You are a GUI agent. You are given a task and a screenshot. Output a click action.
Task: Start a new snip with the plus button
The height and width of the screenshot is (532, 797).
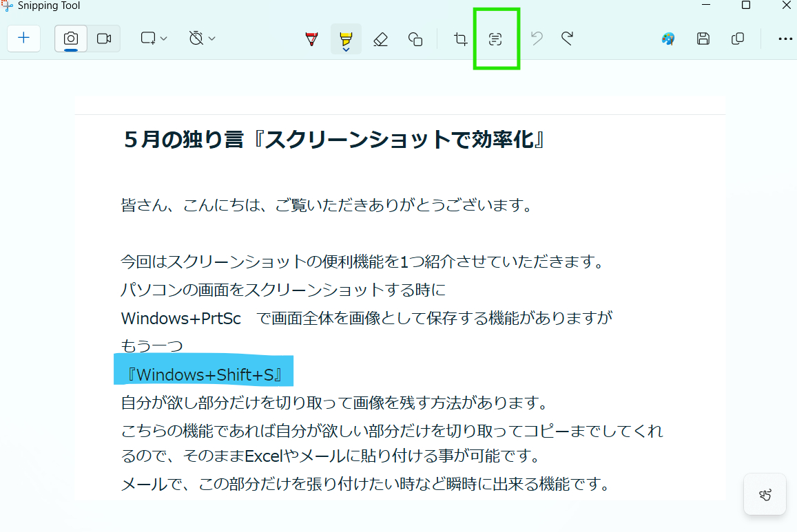click(x=23, y=38)
